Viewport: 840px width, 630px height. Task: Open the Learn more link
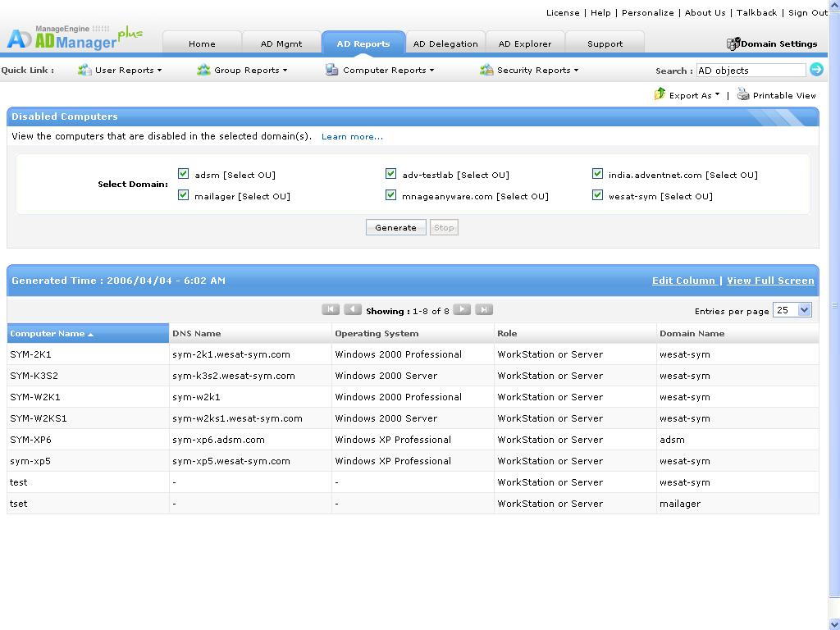(x=352, y=137)
